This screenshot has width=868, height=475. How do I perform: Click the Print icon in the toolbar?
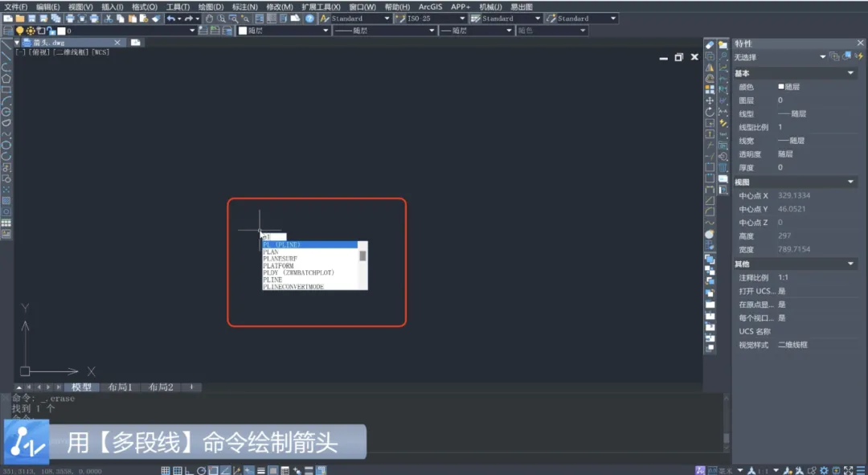coord(70,18)
